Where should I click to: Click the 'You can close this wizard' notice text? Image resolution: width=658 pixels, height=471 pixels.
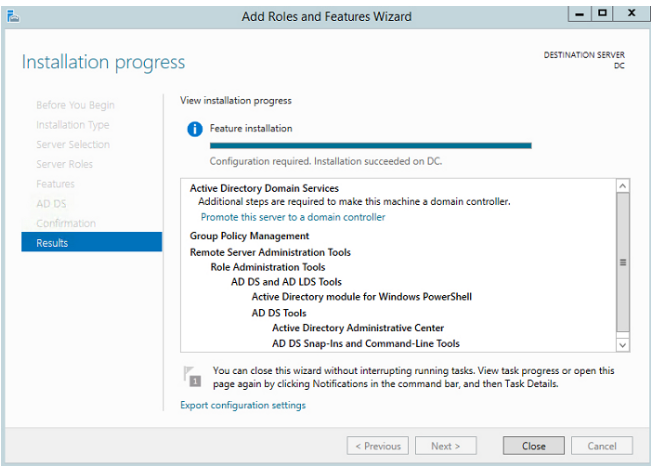tap(413, 377)
